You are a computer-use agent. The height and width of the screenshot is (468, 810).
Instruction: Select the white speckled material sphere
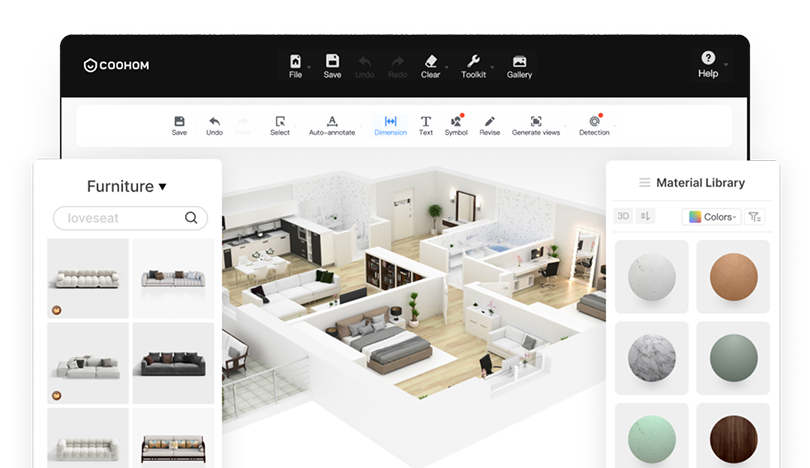point(651,277)
